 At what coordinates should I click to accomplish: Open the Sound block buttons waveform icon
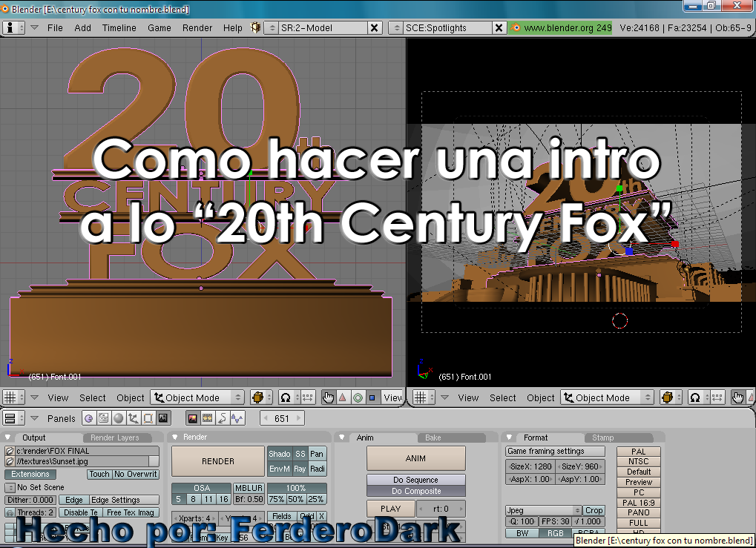tap(237, 418)
